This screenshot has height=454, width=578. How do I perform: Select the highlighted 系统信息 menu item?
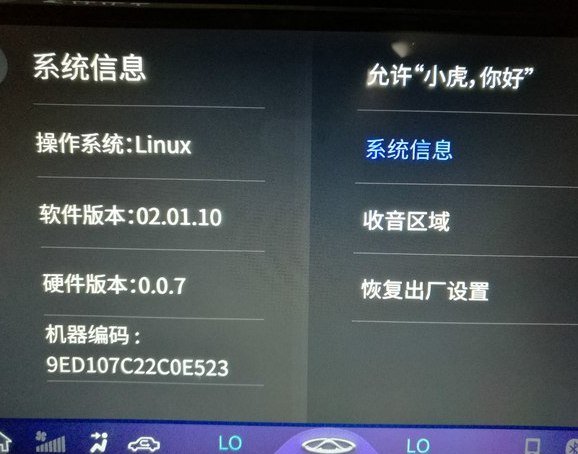tap(409, 149)
